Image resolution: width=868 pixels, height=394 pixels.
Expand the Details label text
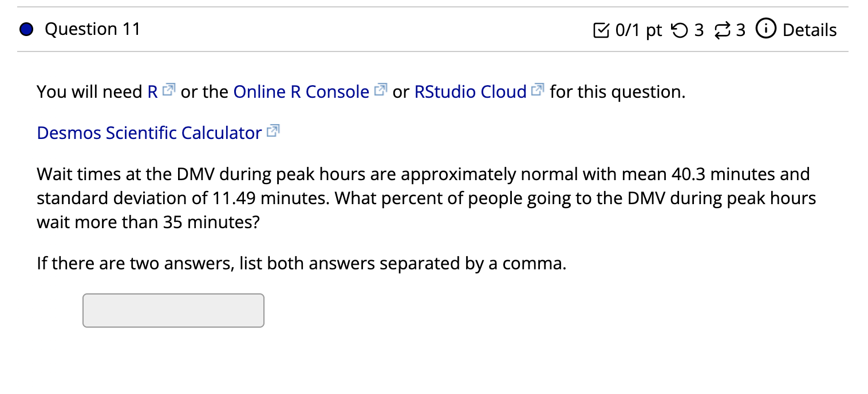(809, 30)
